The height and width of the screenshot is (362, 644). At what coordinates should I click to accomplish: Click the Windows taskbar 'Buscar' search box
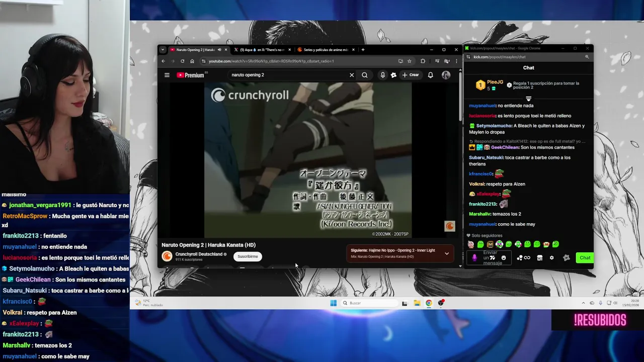[x=370, y=303]
